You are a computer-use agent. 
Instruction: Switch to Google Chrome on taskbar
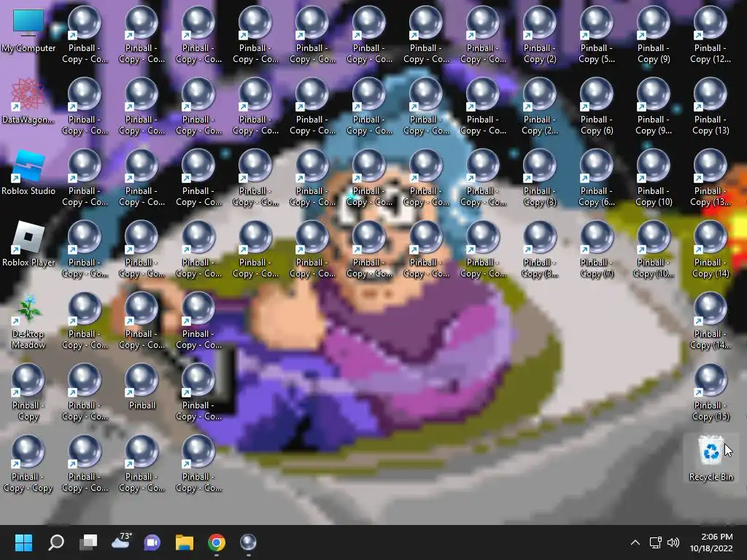pos(216,542)
